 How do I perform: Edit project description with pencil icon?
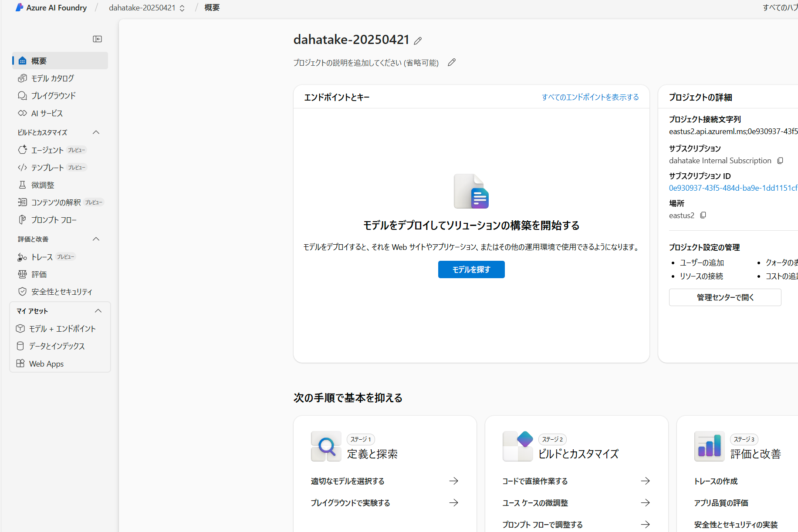[x=452, y=62]
